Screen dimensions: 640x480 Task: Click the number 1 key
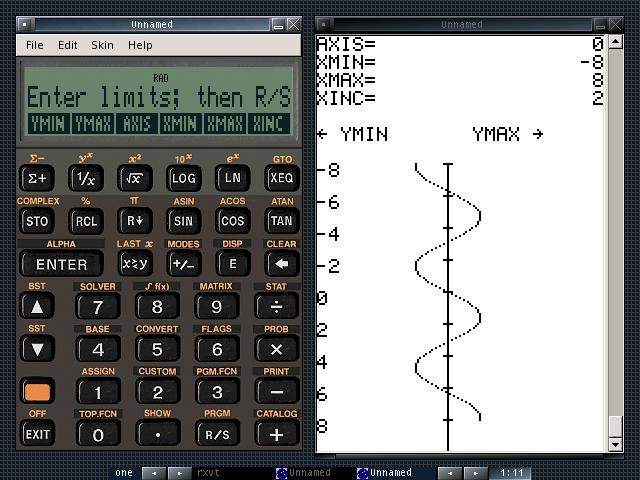(98, 392)
